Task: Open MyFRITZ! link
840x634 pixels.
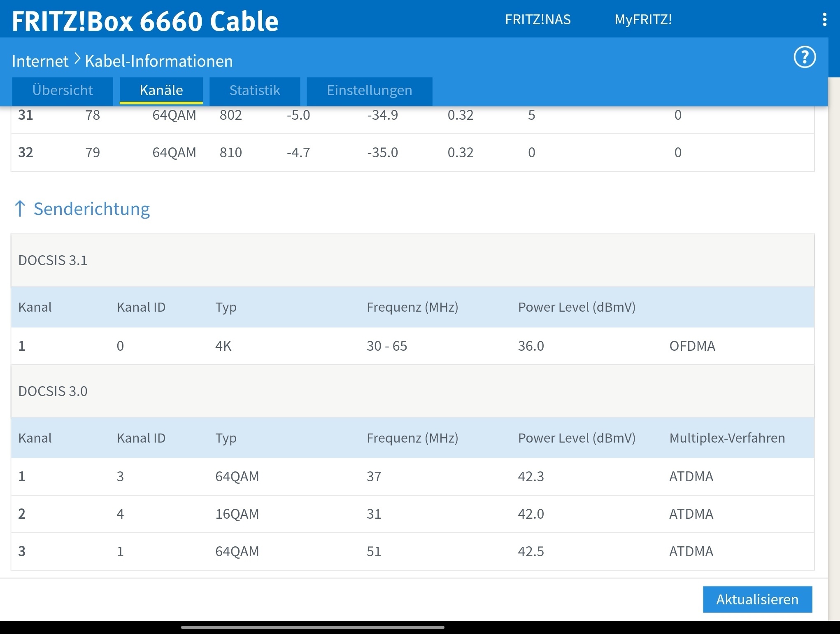Action: [643, 19]
